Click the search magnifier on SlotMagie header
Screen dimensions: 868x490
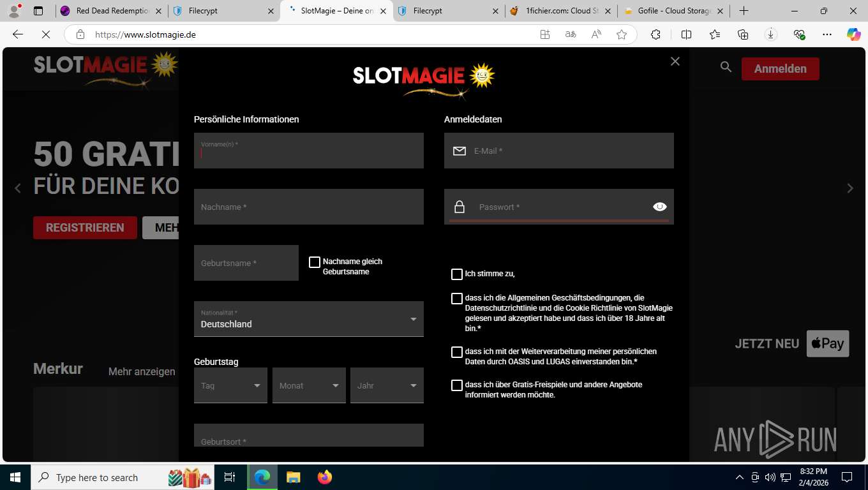tap(726, 67)
